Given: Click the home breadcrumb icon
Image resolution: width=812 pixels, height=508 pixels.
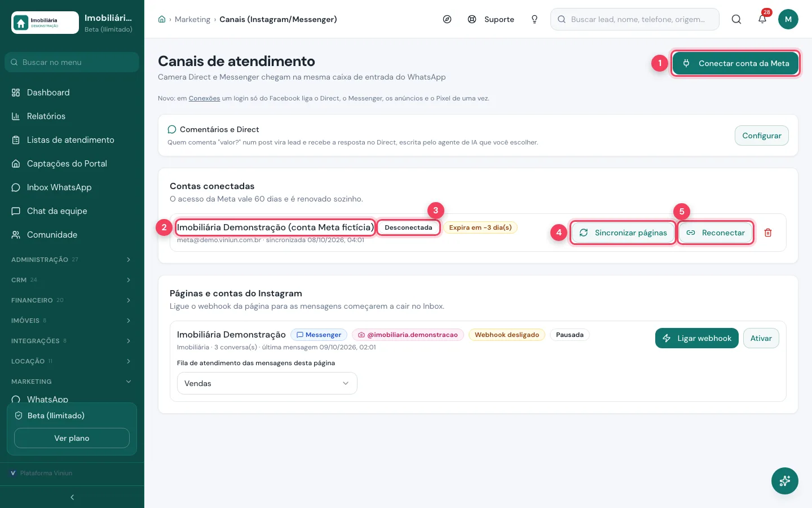Looking at the screenshot, I should click(162, 19).
